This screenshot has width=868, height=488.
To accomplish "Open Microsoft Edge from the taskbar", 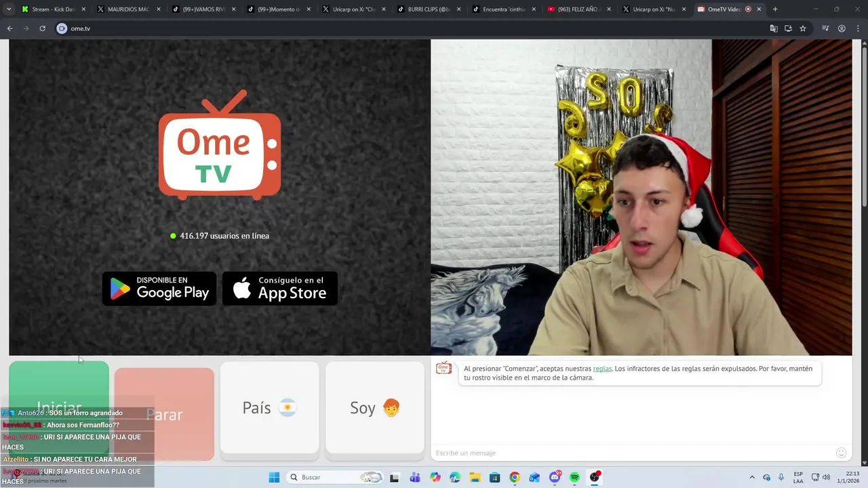I will [x=455, y=477].
